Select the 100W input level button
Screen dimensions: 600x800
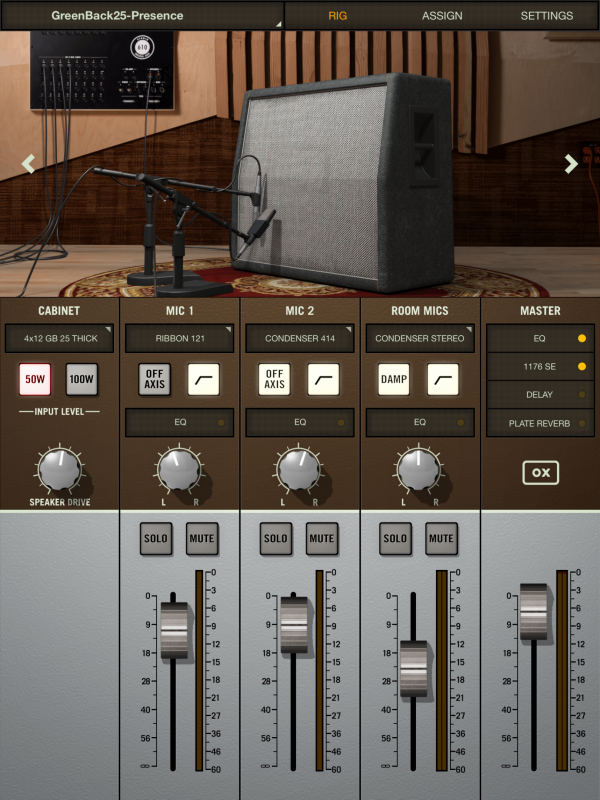83,379
